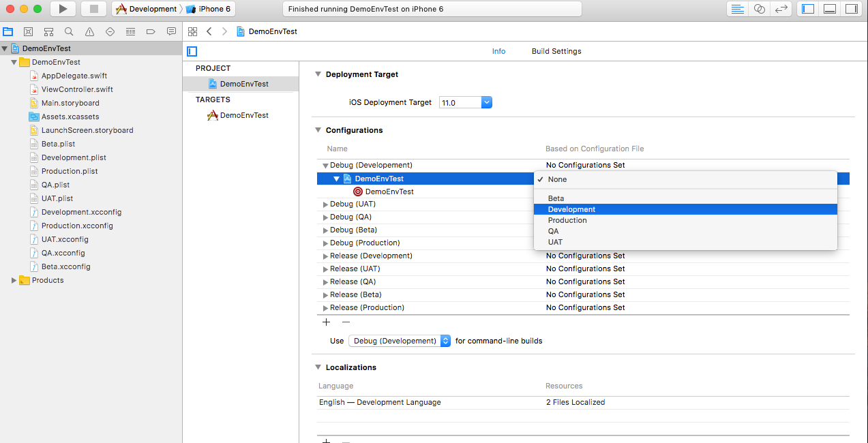Show the Assistant editor
The height and width of the screenshot is (443, 868).
(759, 9)
